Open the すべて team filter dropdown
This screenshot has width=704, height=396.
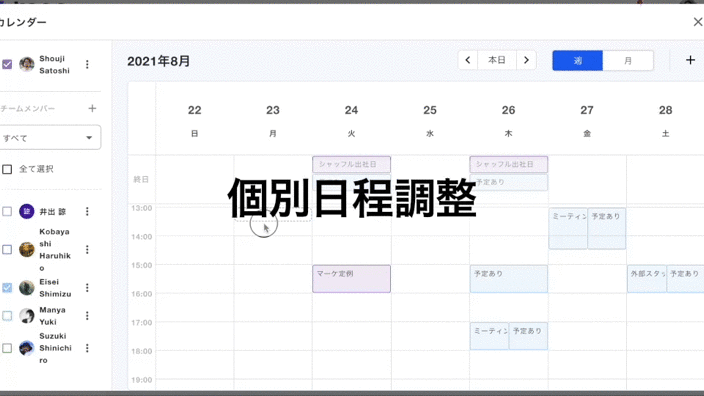click(x=49, y=137)
